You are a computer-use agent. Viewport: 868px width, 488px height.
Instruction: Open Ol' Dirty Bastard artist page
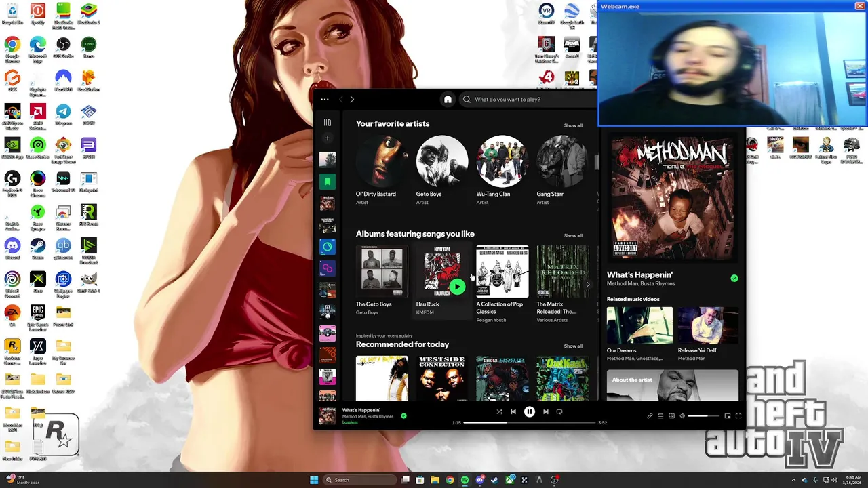(382, 169)
